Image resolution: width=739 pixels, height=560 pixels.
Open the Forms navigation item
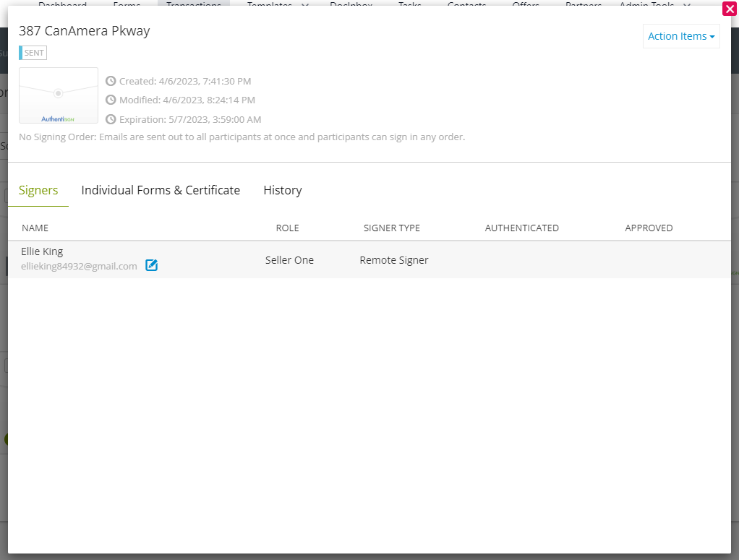[127, 5]
